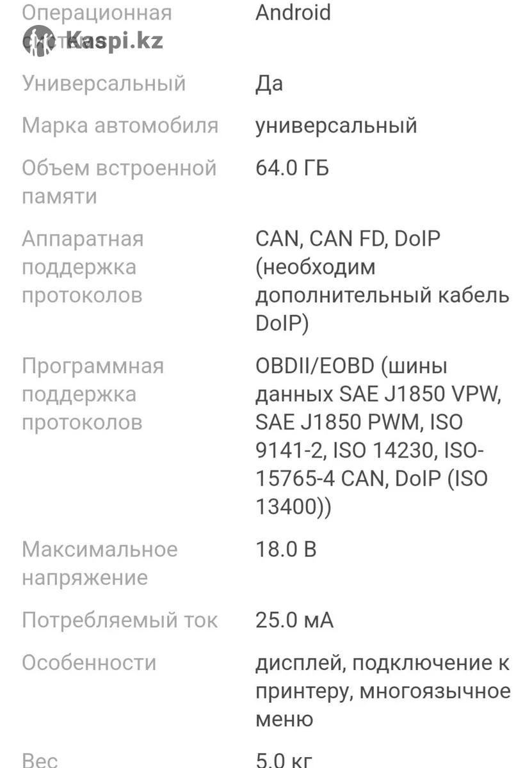Click the 25.0 мА current value
Screen dimensions: 532x768
tap(294, 620)
